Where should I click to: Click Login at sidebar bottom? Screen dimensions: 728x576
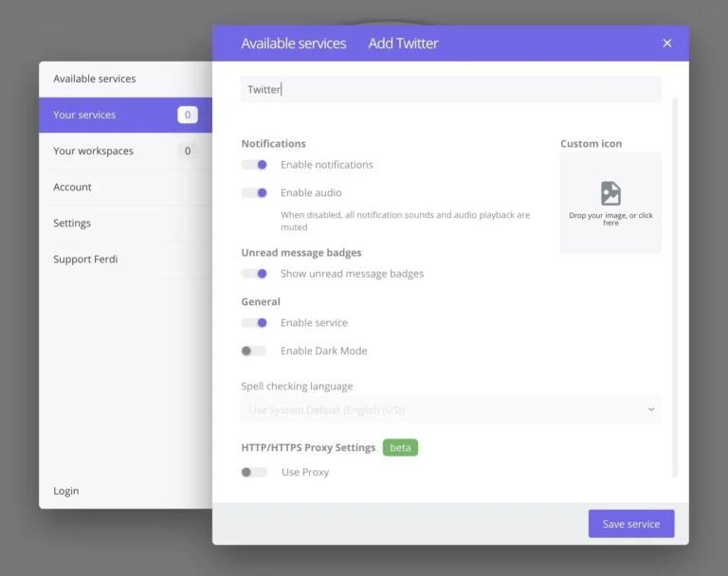coord(66,491)
